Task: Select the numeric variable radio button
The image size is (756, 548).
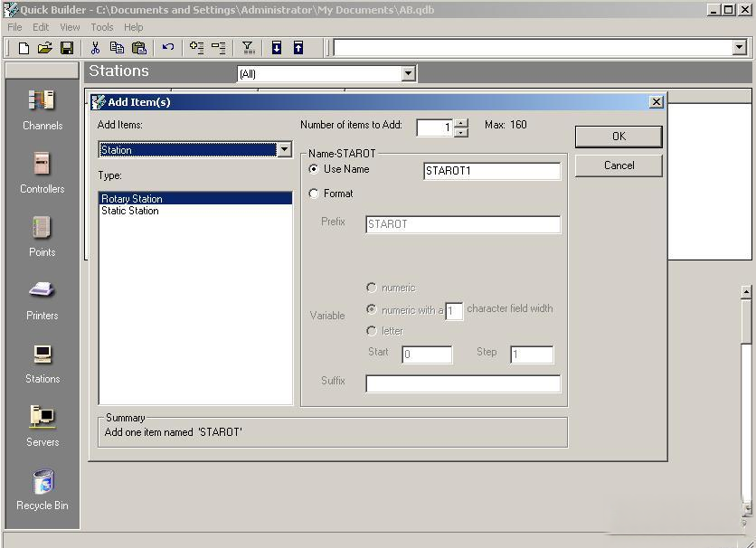Action: coord(372,288)
